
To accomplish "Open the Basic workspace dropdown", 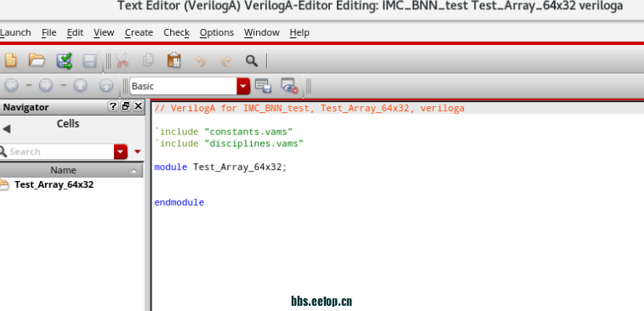I will click(243, 86).
